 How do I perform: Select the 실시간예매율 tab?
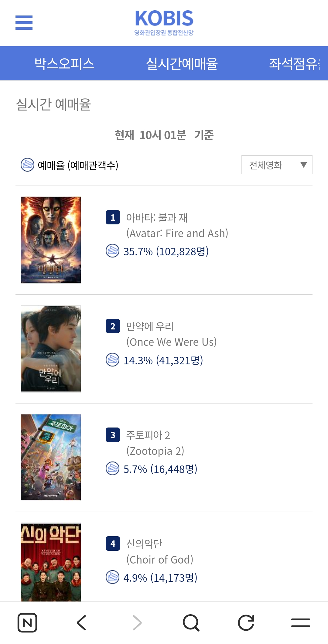(182, 63)
